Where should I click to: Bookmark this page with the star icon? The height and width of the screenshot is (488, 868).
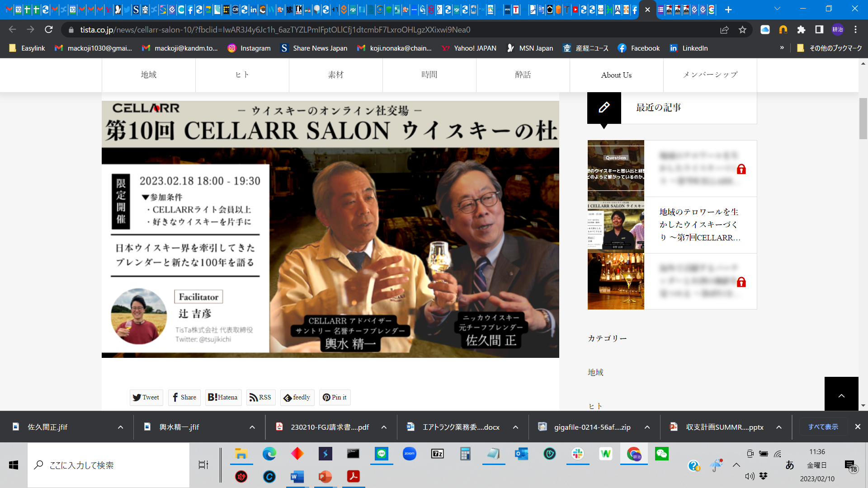pos(742,29)
